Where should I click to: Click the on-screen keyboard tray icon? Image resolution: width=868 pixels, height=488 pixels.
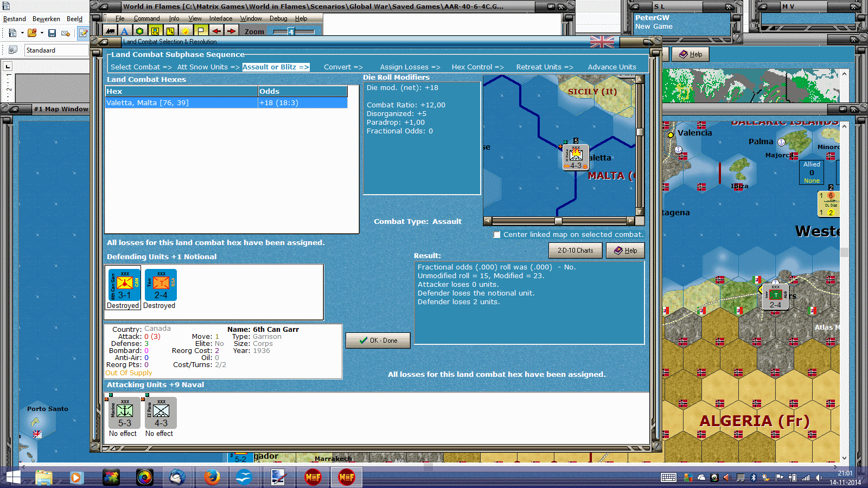(668, 478)
